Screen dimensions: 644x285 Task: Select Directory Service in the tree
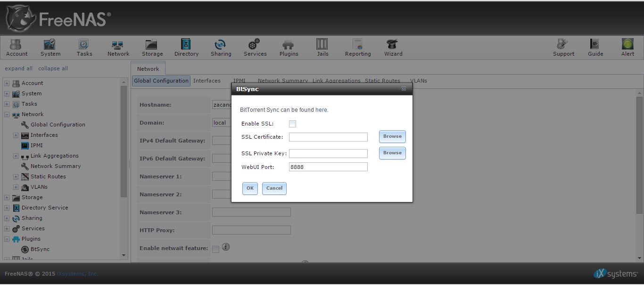[45, 208]
